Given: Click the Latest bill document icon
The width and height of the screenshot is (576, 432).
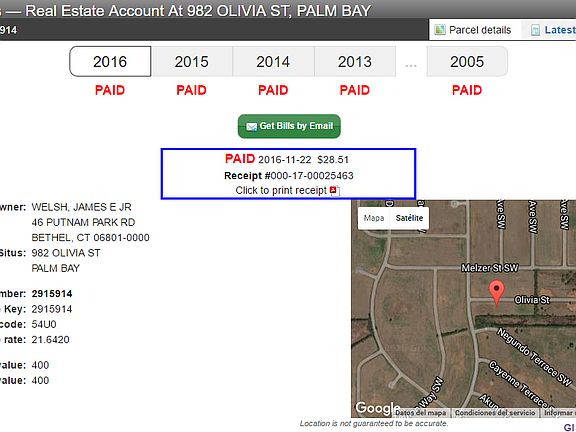Looking at the screenshot, I should [536, 30].
